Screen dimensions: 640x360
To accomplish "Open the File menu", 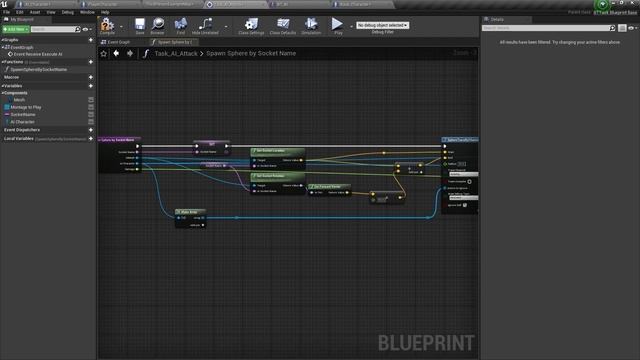I will click(x=7, y=12).
